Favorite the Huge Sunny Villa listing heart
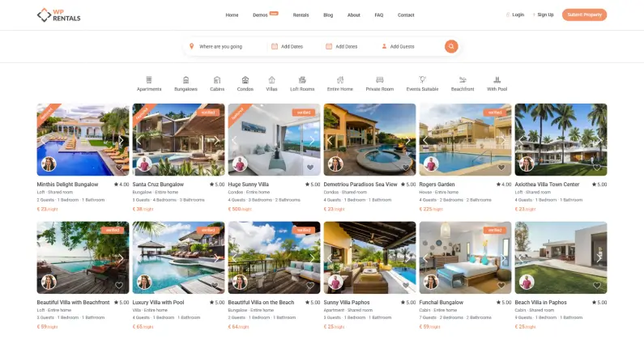 [310, 167]
